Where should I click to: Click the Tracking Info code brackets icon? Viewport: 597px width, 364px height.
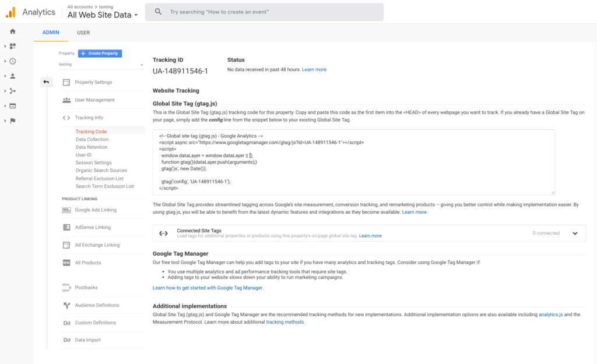click(66, 118)
